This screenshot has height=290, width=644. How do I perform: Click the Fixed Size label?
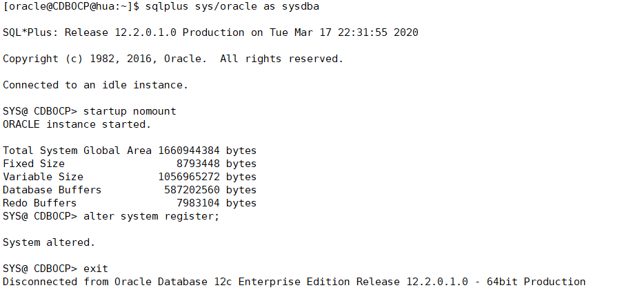point(34,164)
